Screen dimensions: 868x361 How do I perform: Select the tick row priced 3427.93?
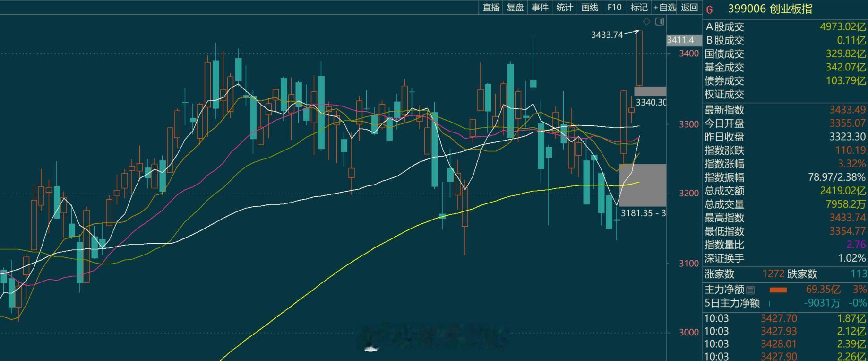pyautogui.click(x=785, y=332)
